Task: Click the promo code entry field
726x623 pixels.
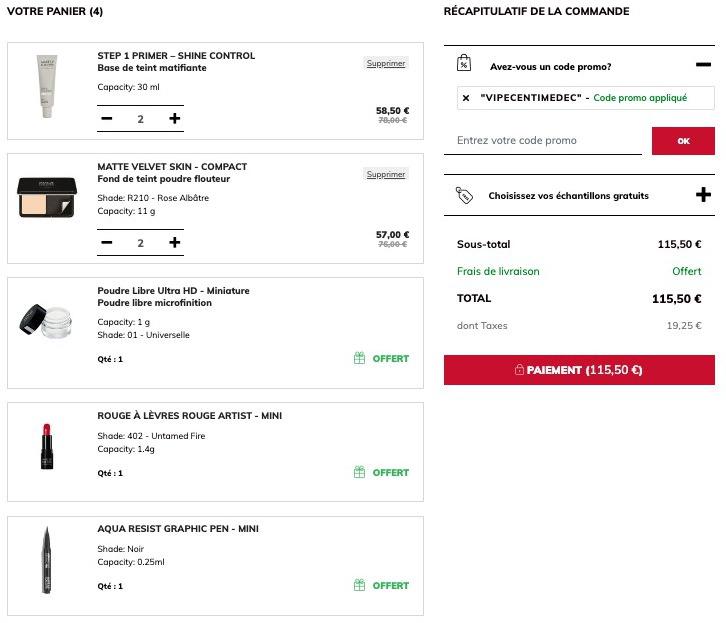Action: click(543, 141)
